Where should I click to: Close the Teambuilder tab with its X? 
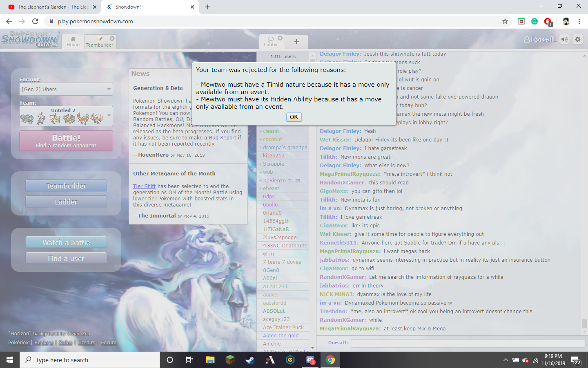pyautogui.click(x=112, y=38)
